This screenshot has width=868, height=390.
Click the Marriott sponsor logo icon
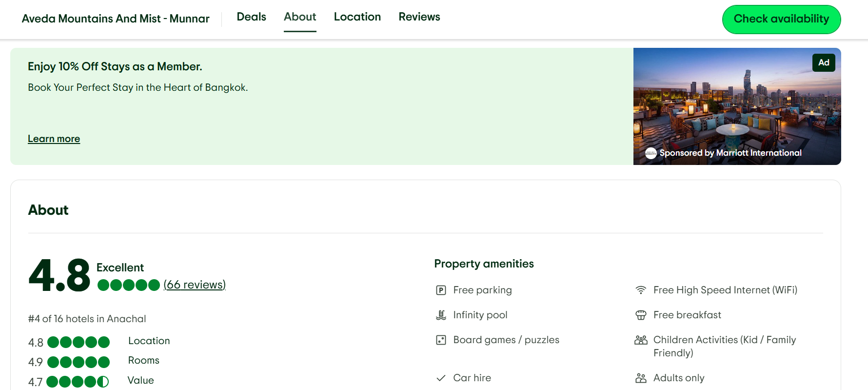pos(651,153)
